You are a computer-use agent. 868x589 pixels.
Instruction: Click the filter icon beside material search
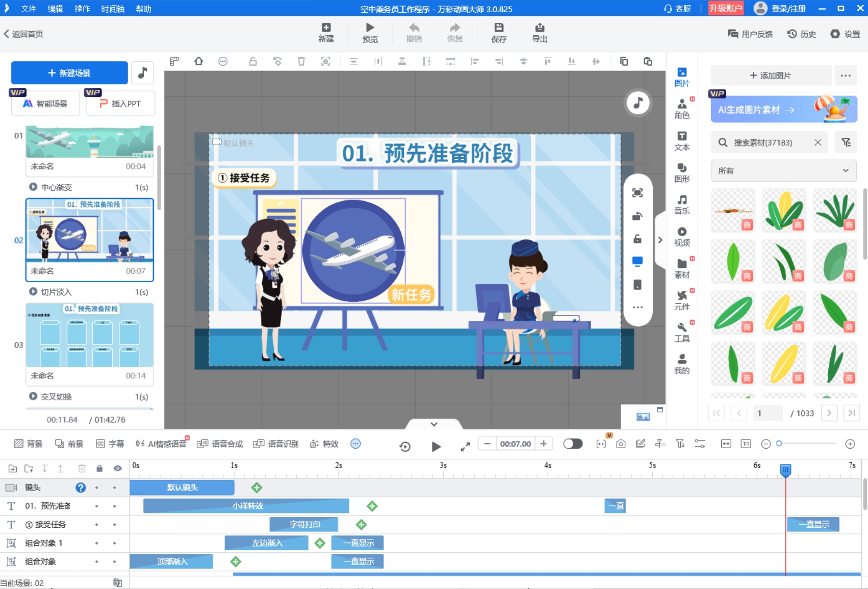coord(846,142)
